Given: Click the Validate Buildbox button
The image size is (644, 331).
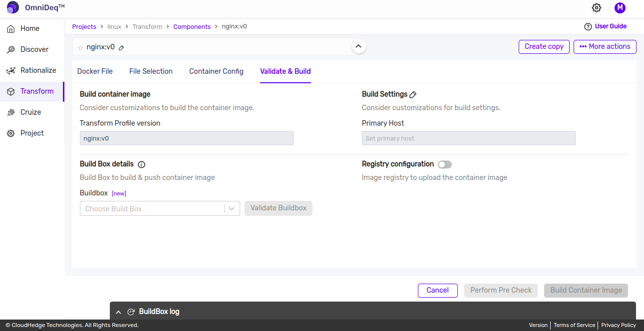Looking at the screenshot, I should [x=279, y=208].
